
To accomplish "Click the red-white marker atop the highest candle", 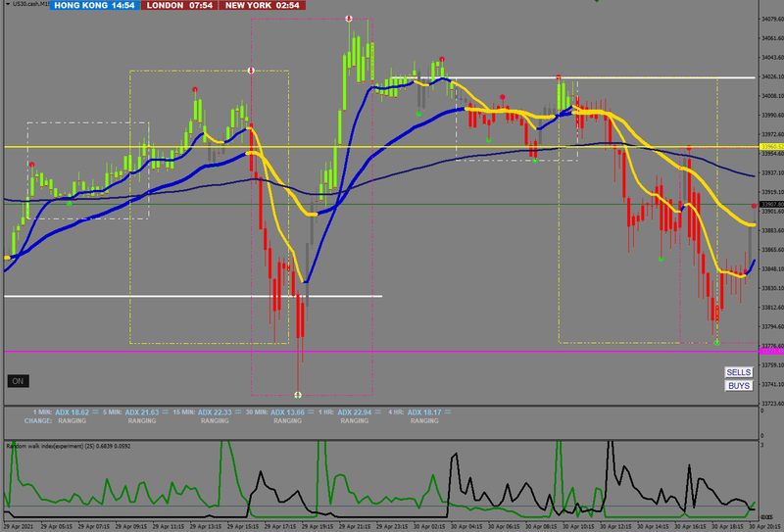I will click(x=349, y=19).
